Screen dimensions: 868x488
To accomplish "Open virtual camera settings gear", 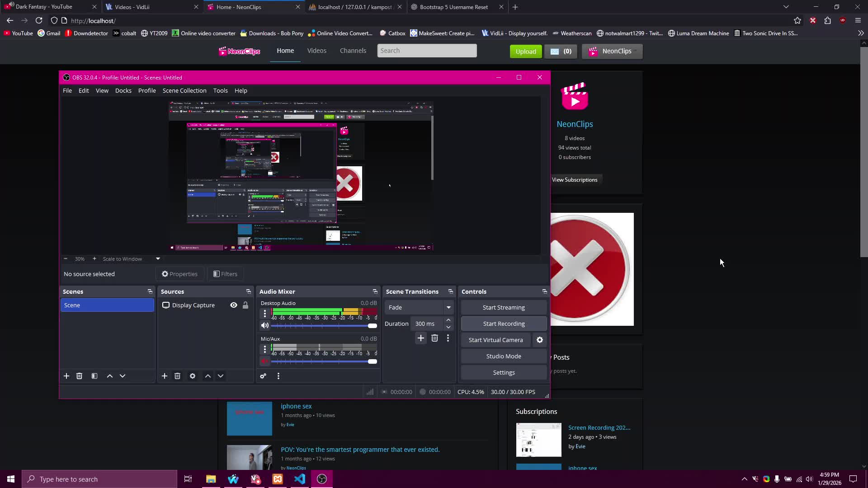I will [540, 340].
